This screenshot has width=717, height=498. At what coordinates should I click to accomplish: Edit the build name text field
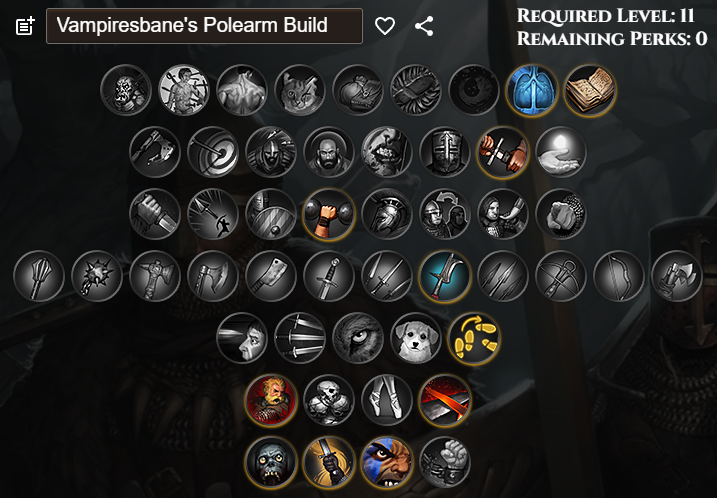204,26
